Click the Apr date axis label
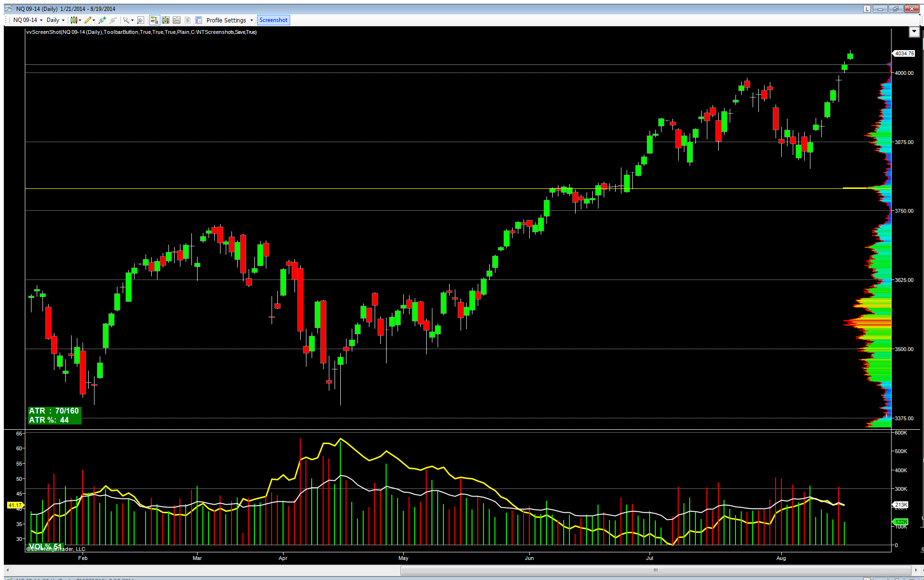924x580 pixels. (283, 558)
